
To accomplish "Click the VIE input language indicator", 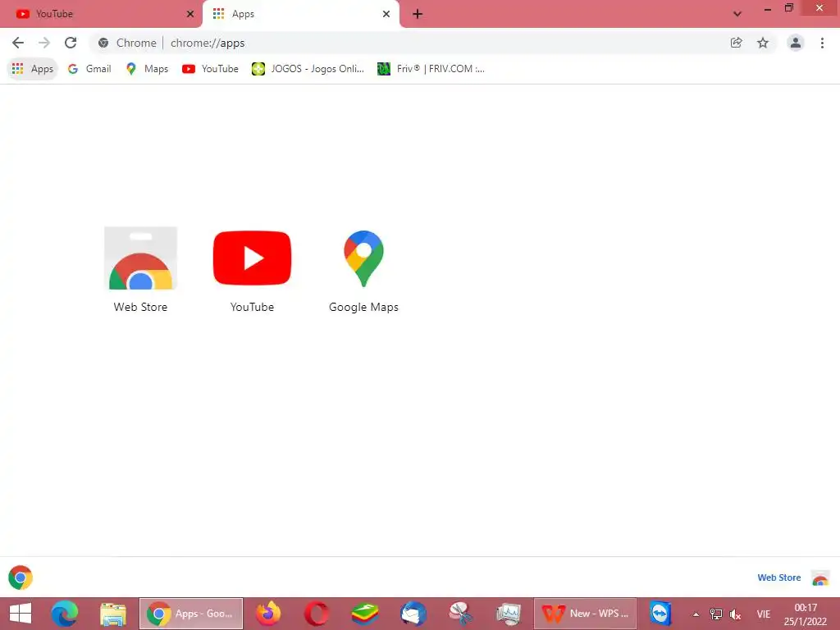I will [x=764, y=614].
